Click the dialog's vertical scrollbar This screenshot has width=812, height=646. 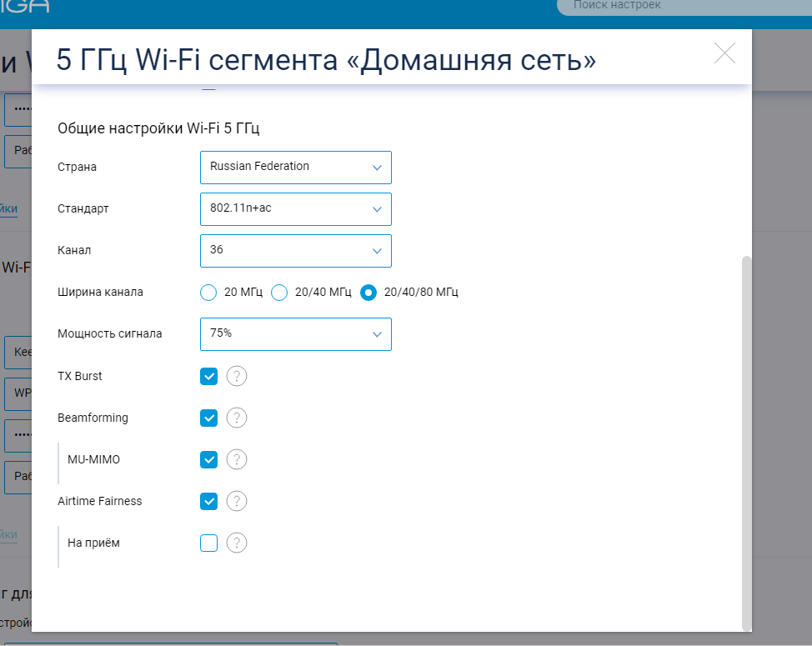(746, 442)
